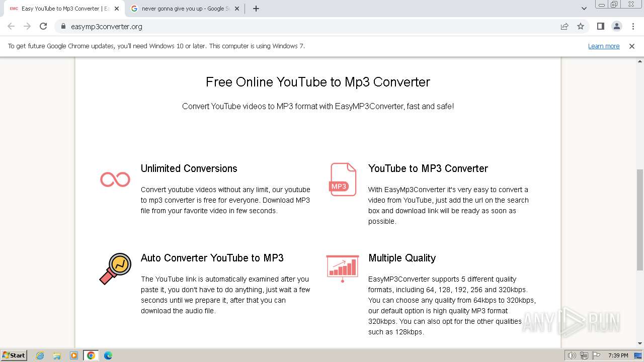Image resolution: width=644 pixels, height=362 pixels.
Task: Launch Microsoft Edge from the taskbar
Action: point(108,355)
